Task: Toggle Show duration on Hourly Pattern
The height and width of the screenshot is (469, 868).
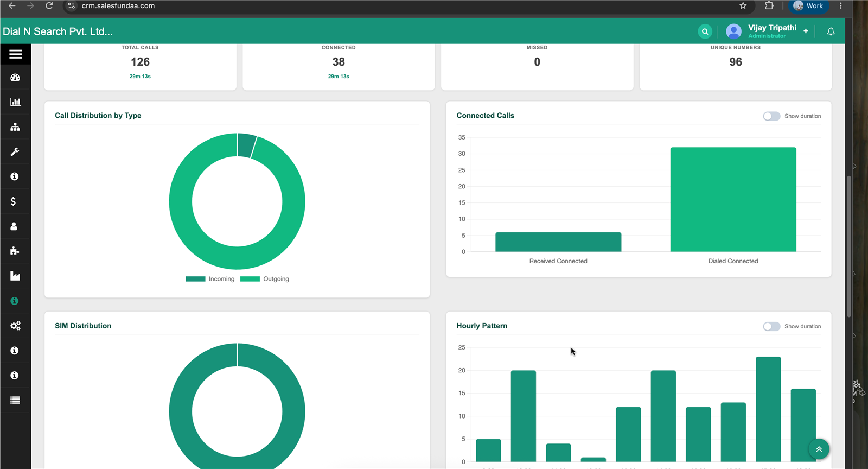Action: point(771,326)
